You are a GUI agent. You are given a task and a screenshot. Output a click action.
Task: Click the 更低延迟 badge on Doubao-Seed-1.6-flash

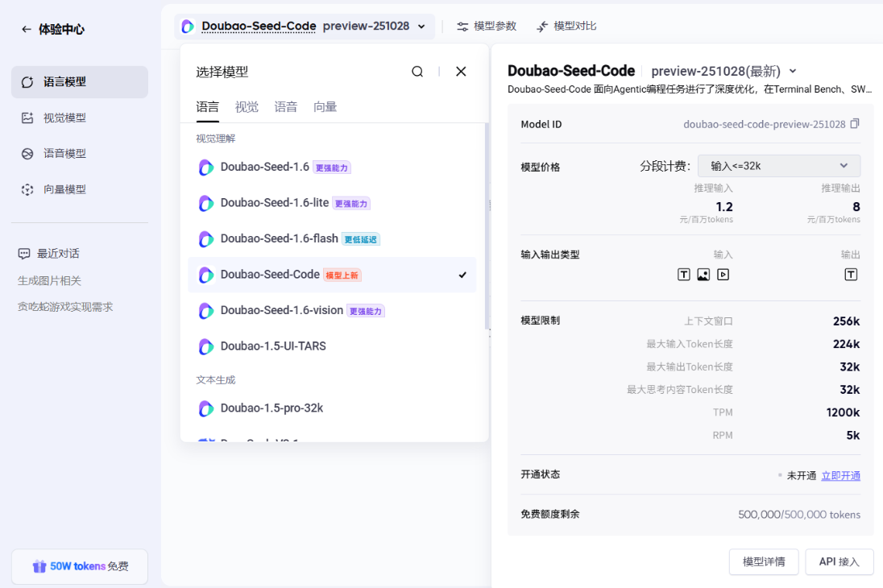tap(361, 239)
